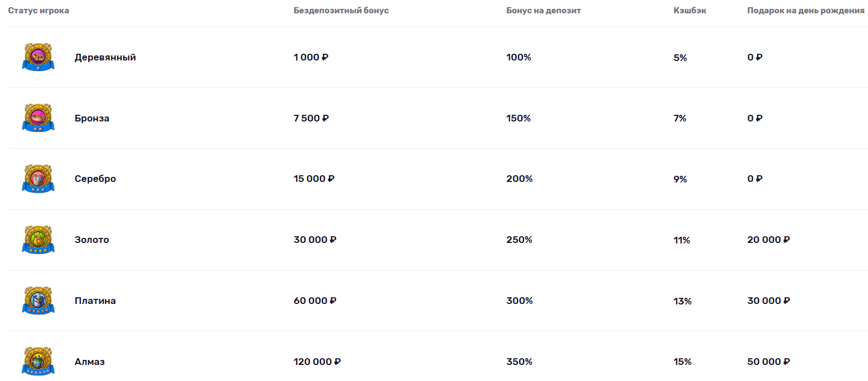The height and width of the screenshot is (381, 868).
Task: Click the Золото status badge icon
Action: pyautogui.click(x=38, y=240)
